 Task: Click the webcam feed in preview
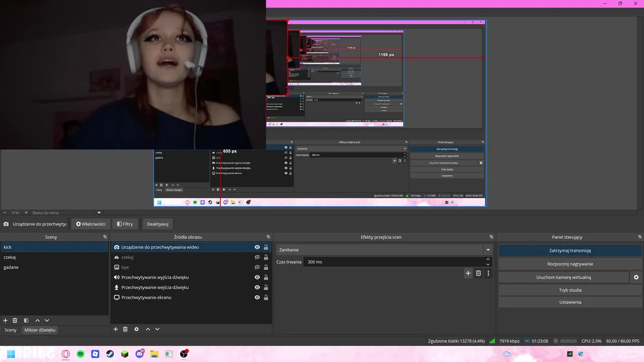pyautogui.click(x=133, y=75)
